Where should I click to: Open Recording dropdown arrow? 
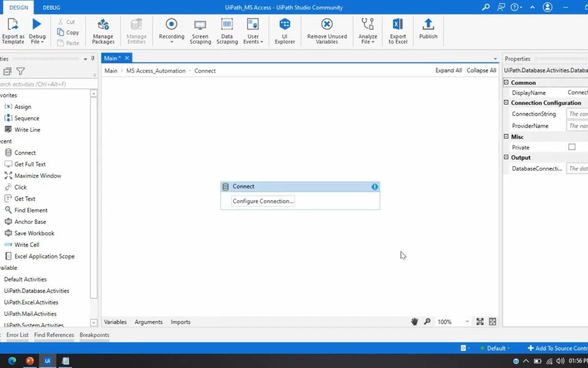click(x=171, y=42)
